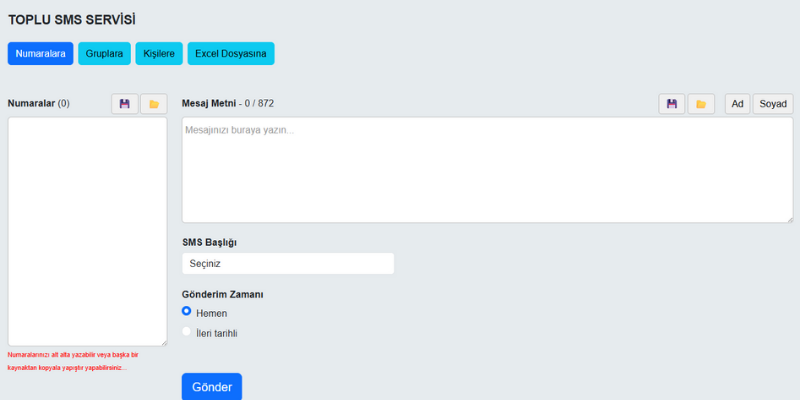Insert the Ad placeholder into the message

click(x=737, y=104)
